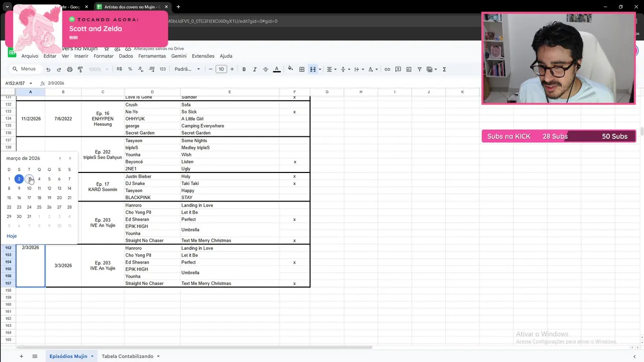Click the browser new tab plus button
The height and width of the screenshot is (362, 644).
click(x=178, y=7)
